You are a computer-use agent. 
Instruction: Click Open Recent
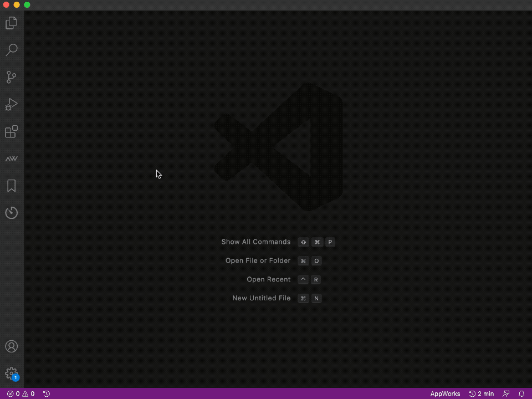(x=268, y=279)
